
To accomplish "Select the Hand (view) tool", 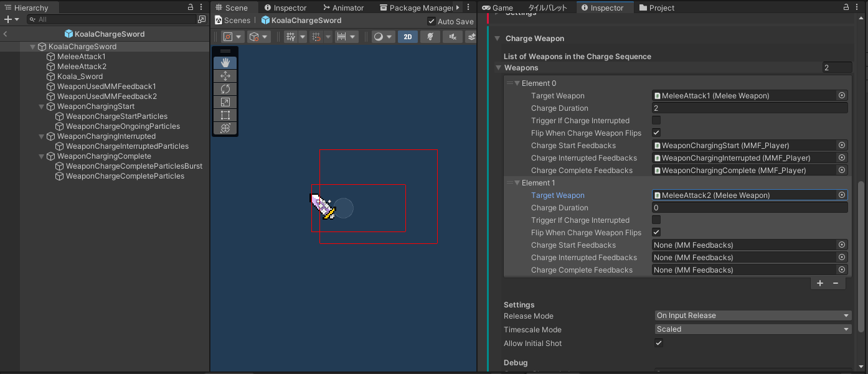I will (x=225, y=63).
